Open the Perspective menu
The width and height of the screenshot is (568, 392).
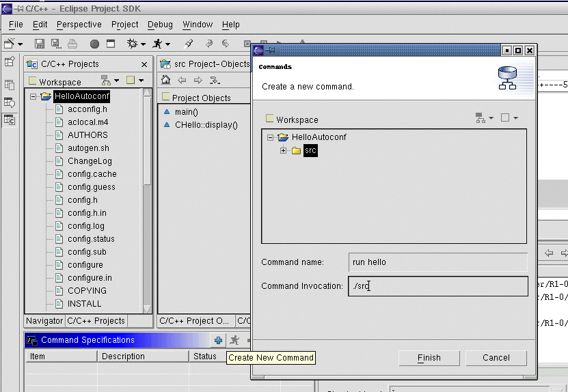tap(79, 25)
